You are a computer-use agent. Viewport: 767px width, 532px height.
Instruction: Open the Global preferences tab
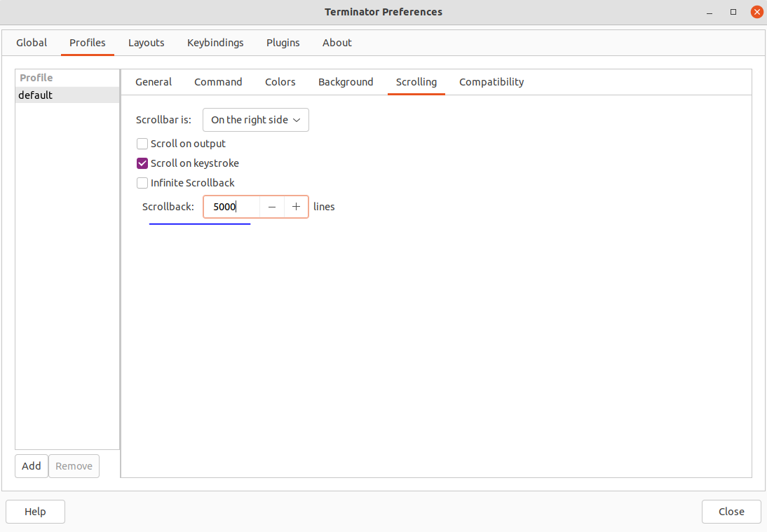click(x=32, y=43)
